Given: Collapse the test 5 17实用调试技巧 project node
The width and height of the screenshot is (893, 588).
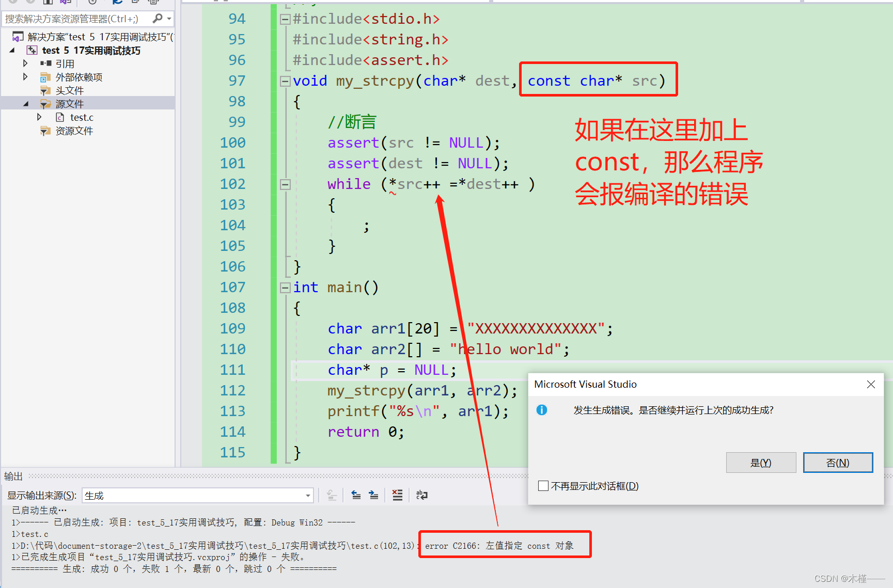Looking at the screenshot, I should click(x=12, y=50).
